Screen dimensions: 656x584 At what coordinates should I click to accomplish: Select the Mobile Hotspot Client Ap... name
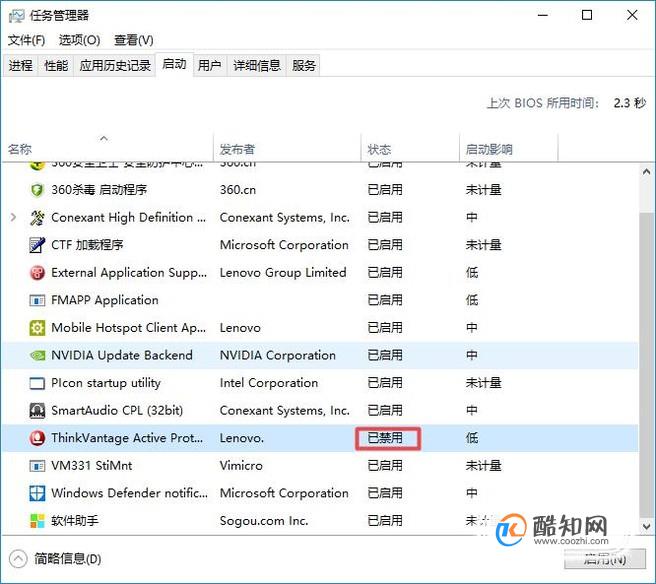point(128,328)
